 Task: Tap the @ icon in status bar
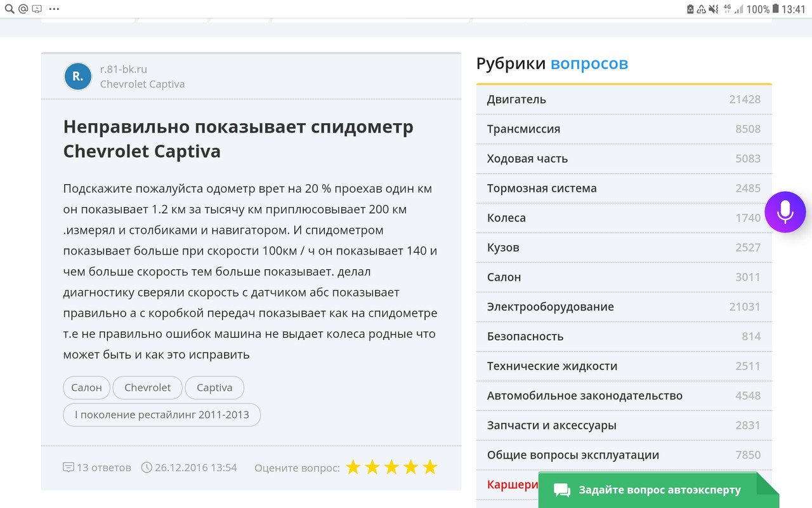pyautogui.click(x=23, y=9)
